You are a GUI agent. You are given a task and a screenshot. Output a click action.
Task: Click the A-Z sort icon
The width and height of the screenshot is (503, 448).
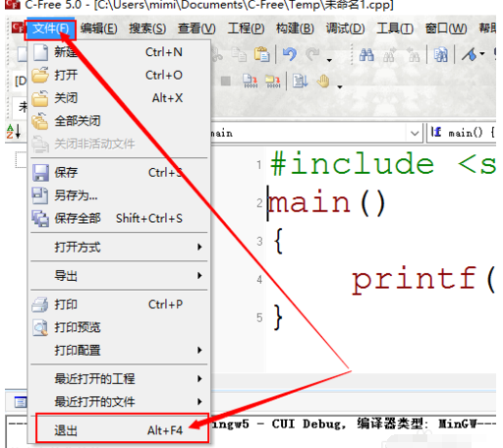pos(14,132)
